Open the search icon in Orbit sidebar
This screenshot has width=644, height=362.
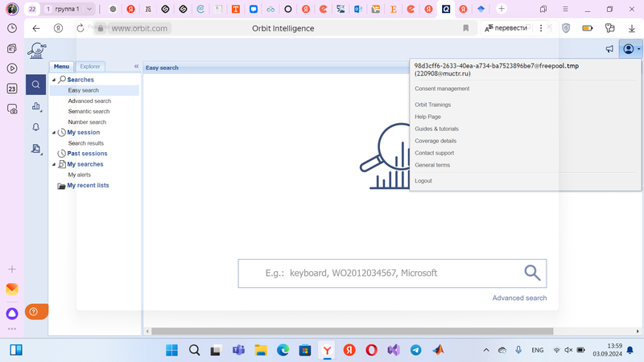(35, 84)
